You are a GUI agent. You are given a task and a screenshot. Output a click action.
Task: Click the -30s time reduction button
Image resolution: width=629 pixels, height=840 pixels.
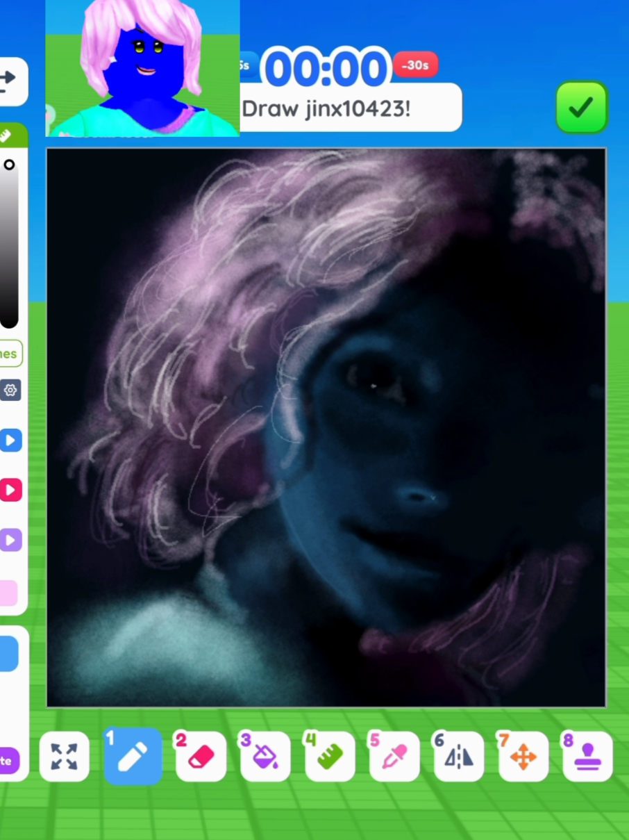coord(415,65)
